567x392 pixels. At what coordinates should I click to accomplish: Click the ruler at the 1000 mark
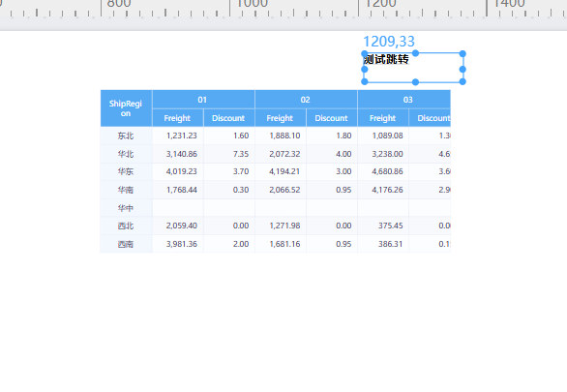(x=230, y=9)
